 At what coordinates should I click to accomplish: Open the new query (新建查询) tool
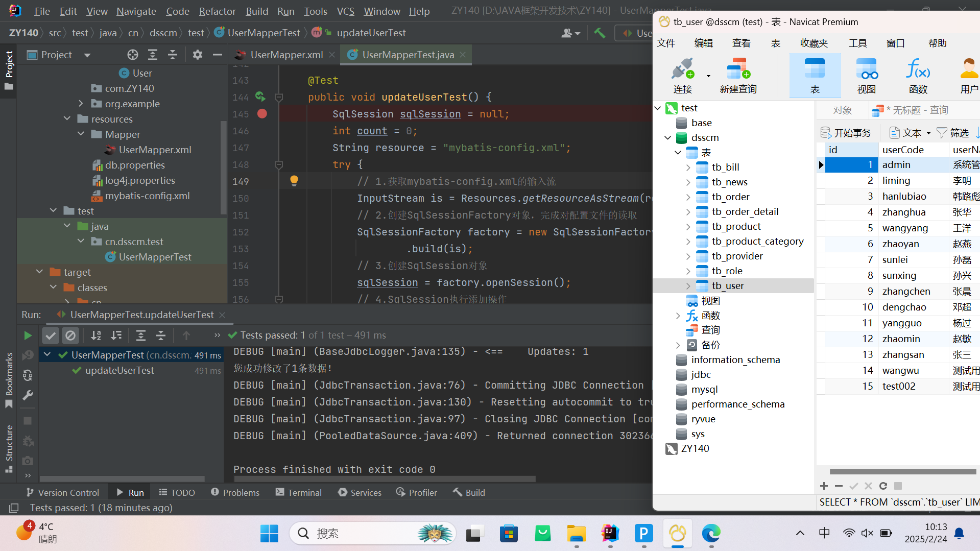(x=738, y=76)
